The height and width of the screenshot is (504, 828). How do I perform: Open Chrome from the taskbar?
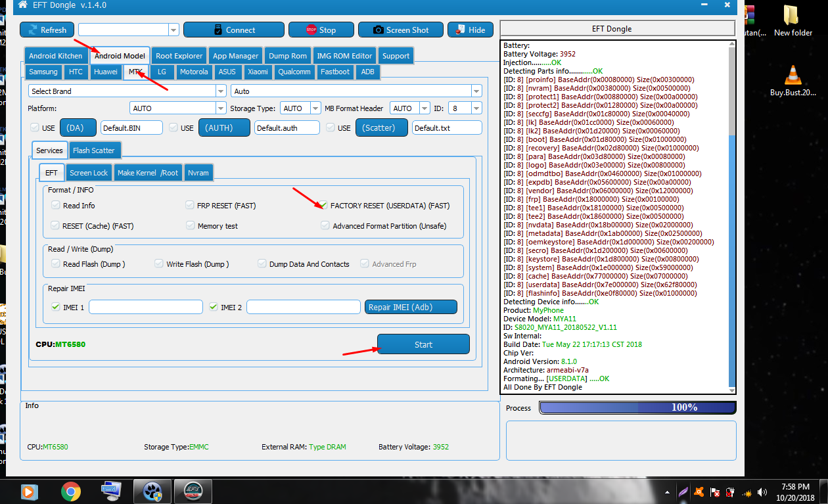[71, 491]
